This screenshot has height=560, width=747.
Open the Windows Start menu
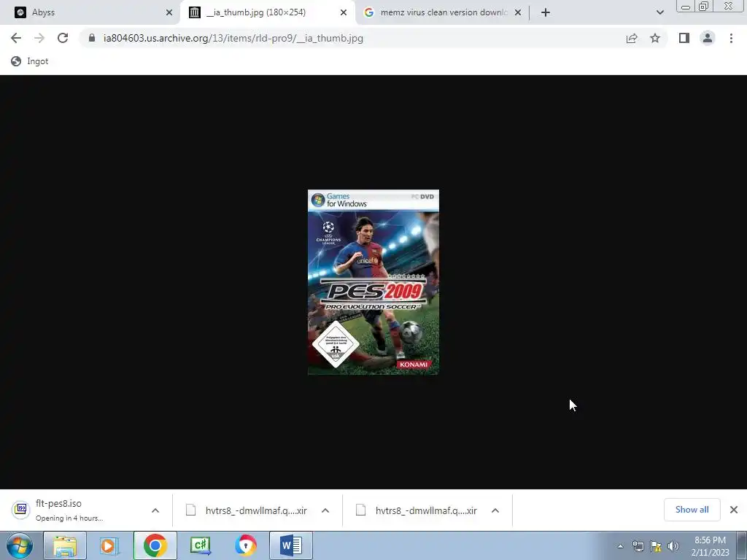point(20,545)
